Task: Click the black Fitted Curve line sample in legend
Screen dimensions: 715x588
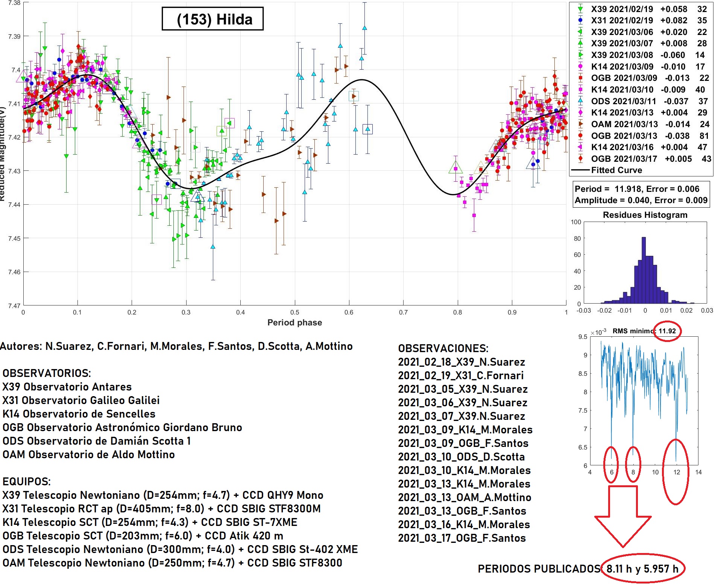Action: coord(580,170)
